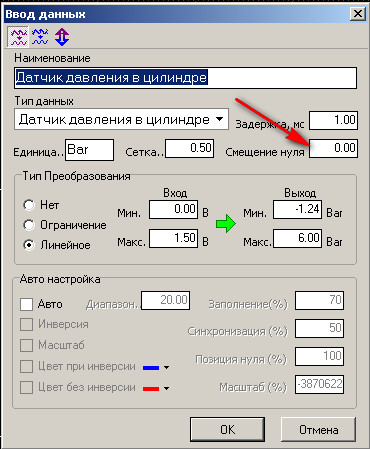Viewport: 370px width, 449px height.
Task: Click the Смещение нуля field
Action: 333,149
